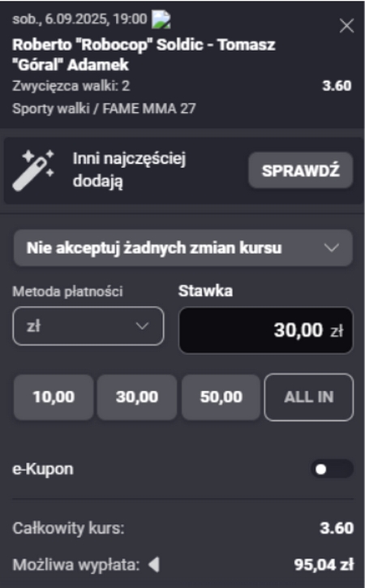Image resolution: width=365 pixels, height=588 pixels.
Task: Click the Soldic - Adamek fight title
Action: coord(144,55)
